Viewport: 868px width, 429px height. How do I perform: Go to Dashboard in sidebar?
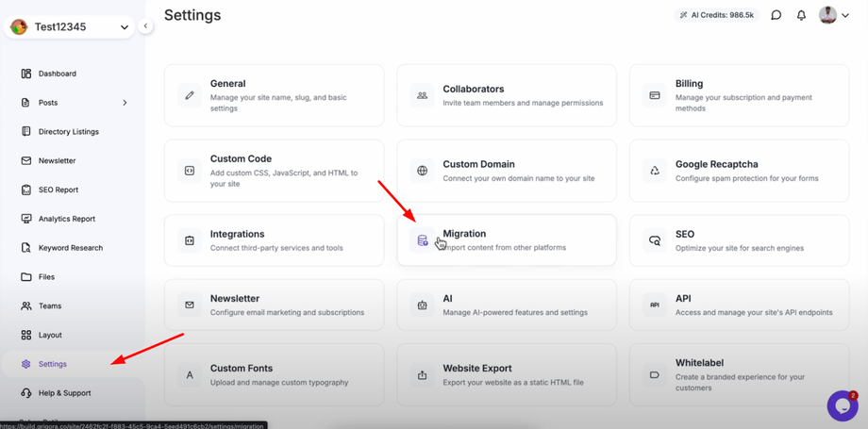(57, 74)
